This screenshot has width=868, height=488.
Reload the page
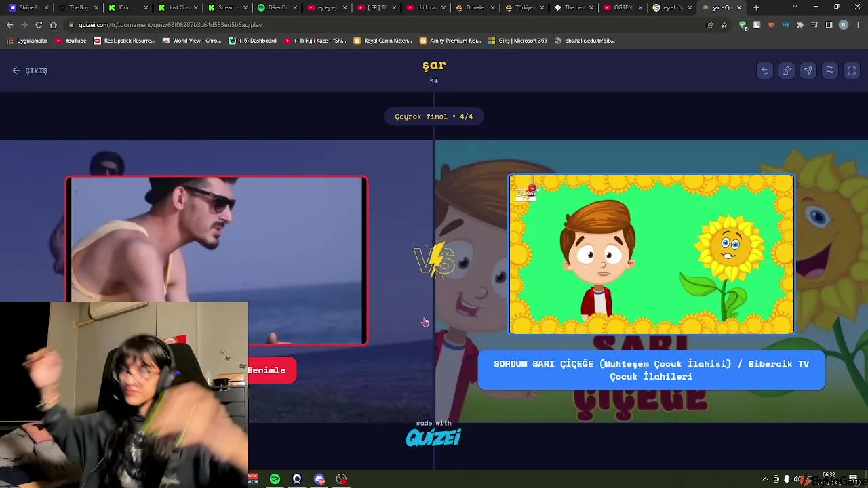39,25
